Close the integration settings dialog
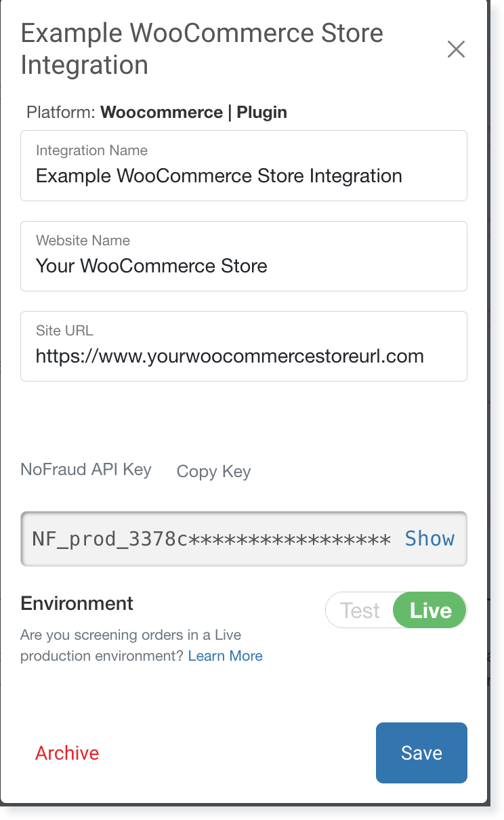This screenshot has width=504, height=820. click(456, 49)
